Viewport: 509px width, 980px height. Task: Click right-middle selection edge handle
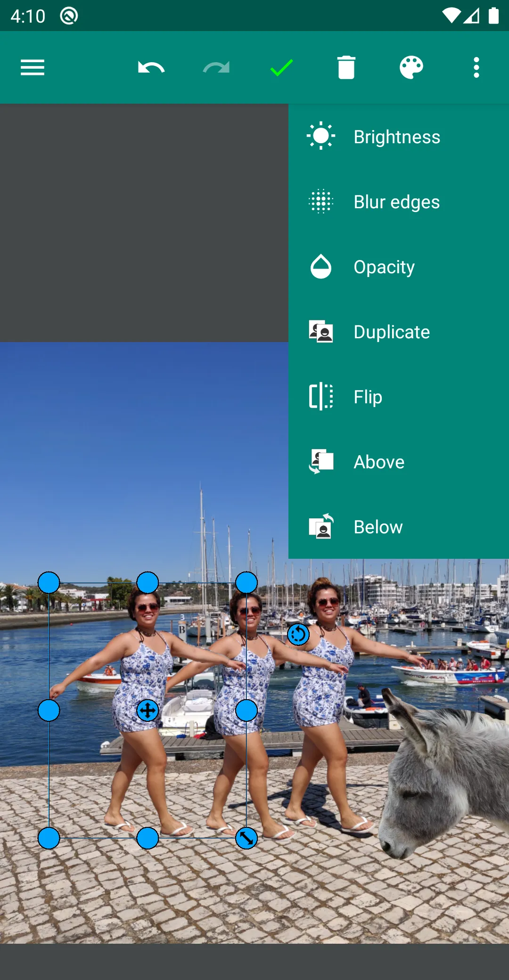coord(246,710)
